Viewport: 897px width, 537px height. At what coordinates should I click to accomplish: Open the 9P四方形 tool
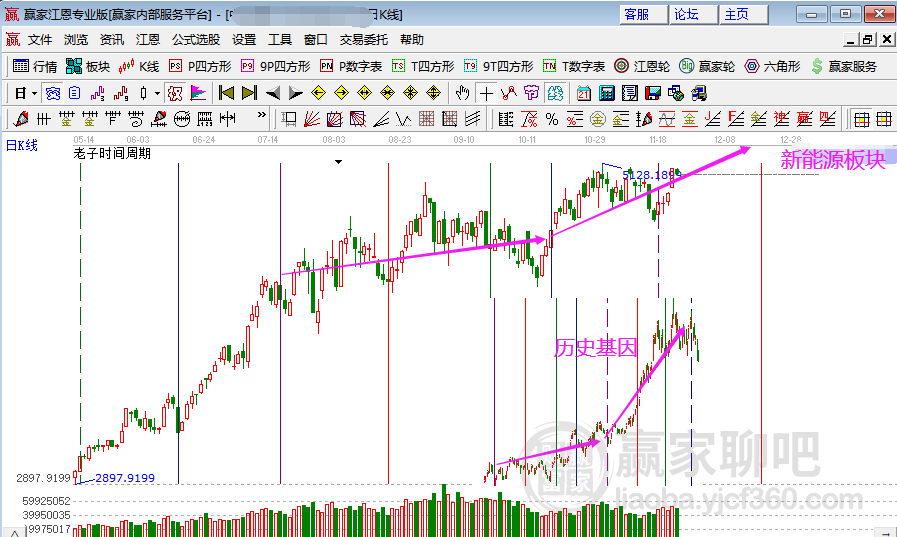click(275, 66)
